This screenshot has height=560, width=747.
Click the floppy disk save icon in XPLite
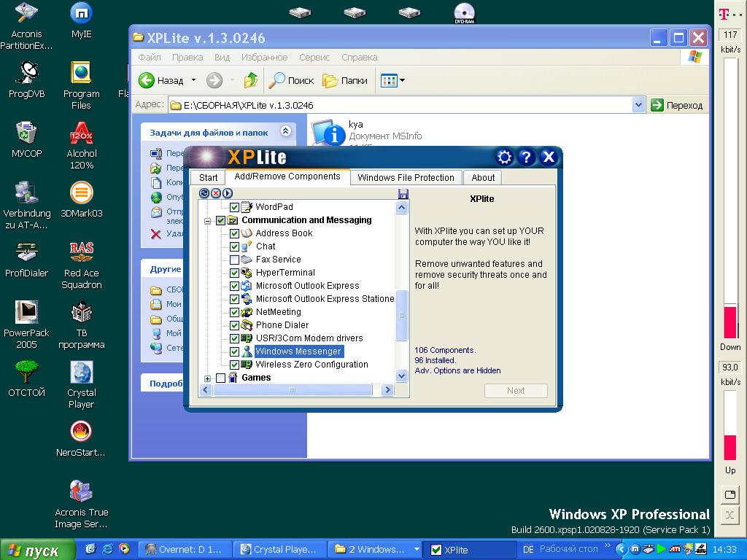pos(403,193)
